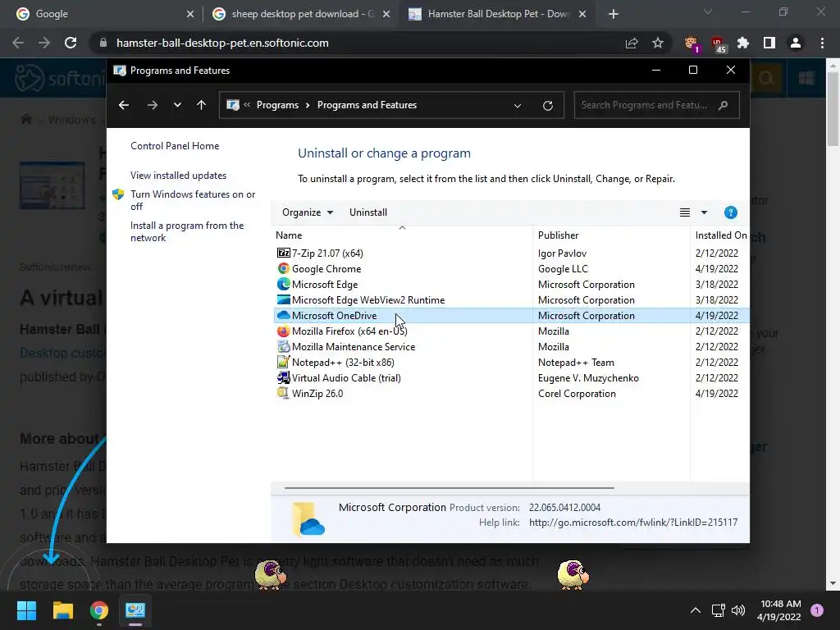Viewport: 840px width, 630px height.
Task: Open the Windows Start button
Action: (26, 610)
